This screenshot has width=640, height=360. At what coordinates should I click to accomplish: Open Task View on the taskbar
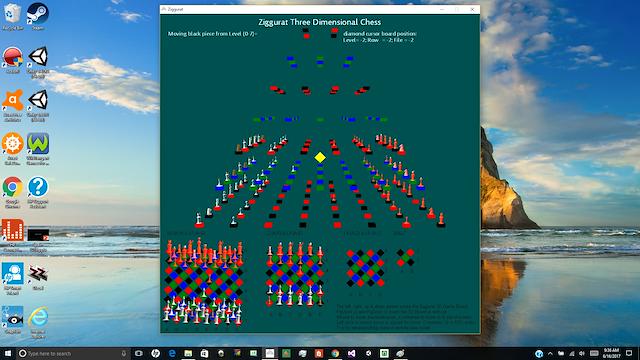(139, 353)
